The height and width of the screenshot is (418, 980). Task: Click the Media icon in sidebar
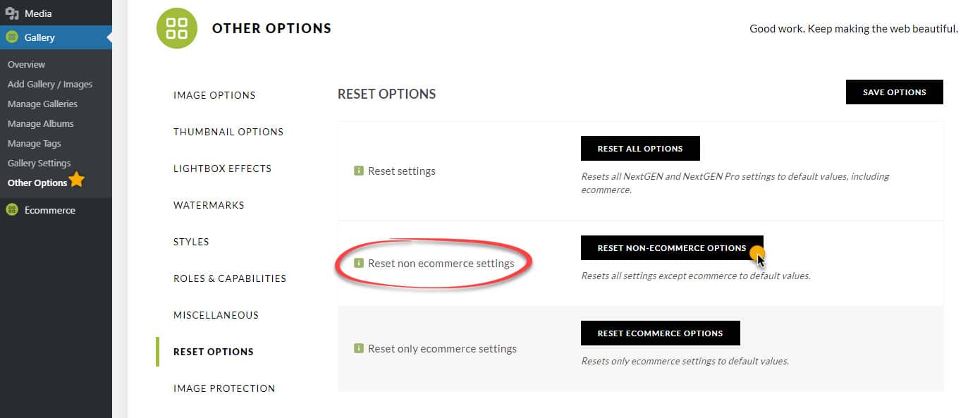click(12, 13)
